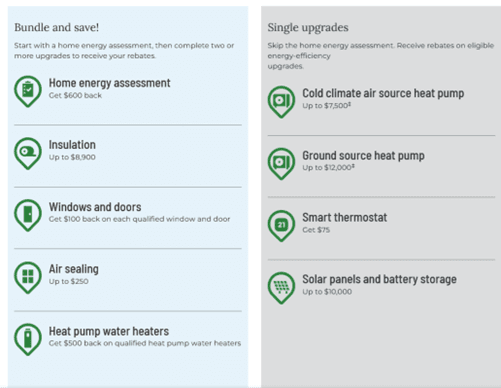Open the Insulation heading link
501x388 pixels.
[x=72, y=145]
